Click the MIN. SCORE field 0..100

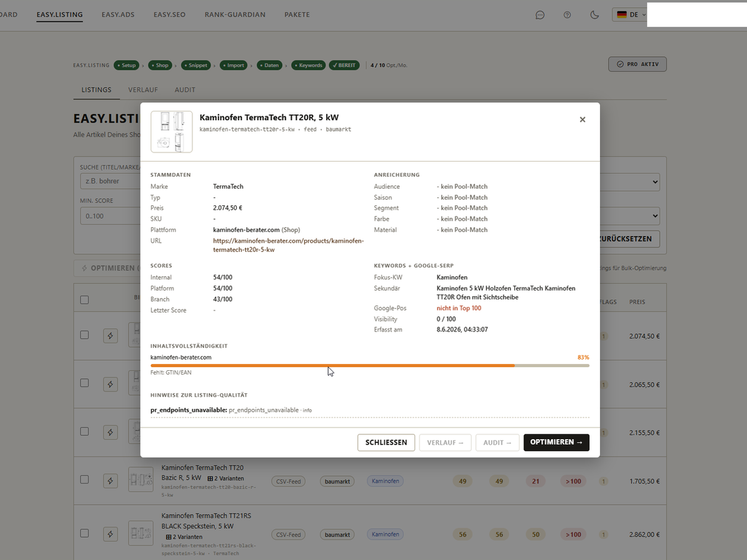tap(110, 216)
